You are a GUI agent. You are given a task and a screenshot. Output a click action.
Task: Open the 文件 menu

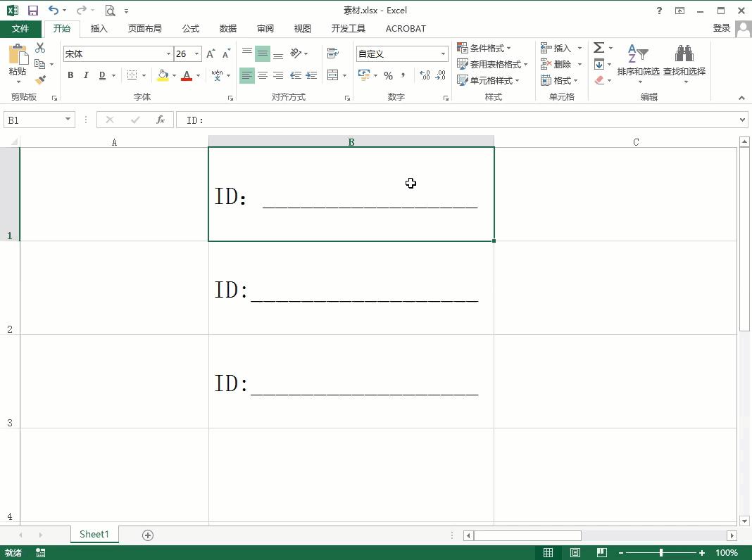point(20,29)
